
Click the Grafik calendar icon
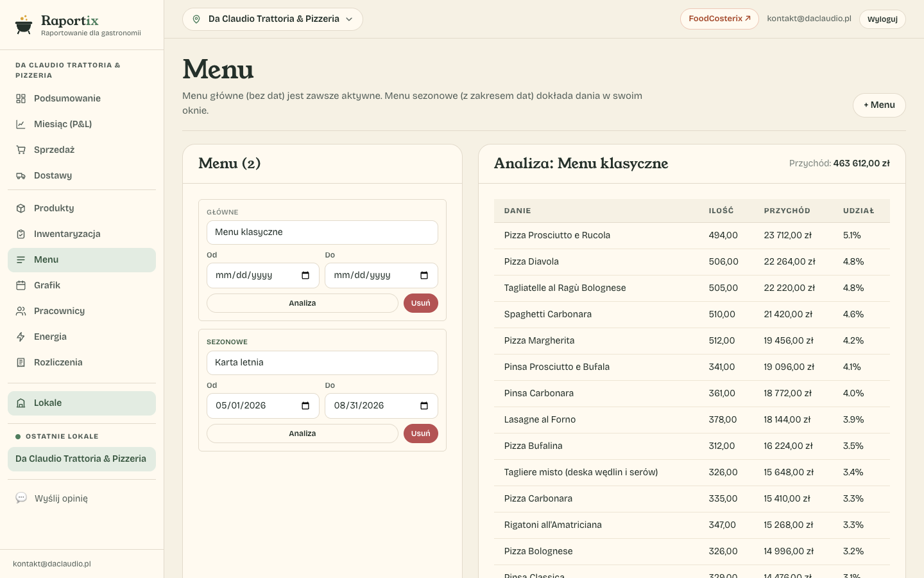pyautogui.click(x=21, y=285)
